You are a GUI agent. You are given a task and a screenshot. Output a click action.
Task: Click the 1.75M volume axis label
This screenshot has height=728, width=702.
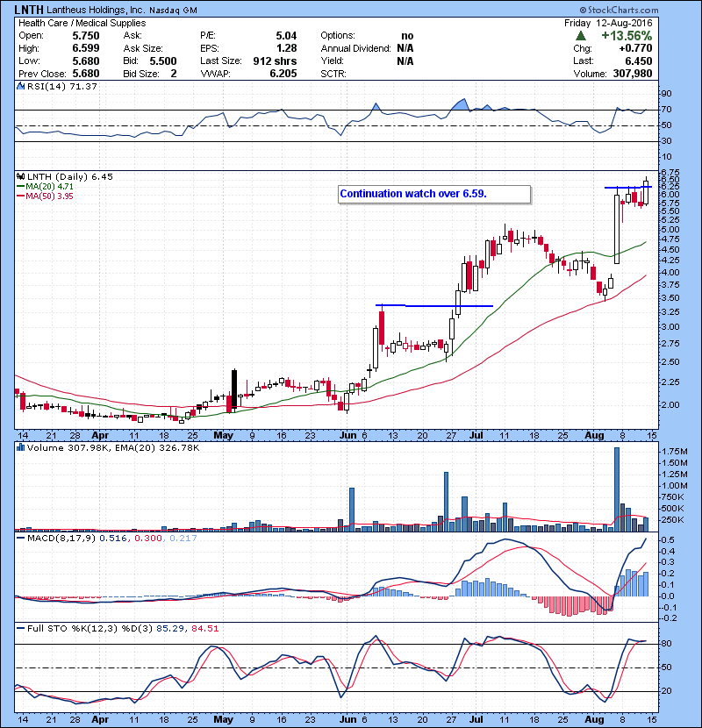coord(675,452)
